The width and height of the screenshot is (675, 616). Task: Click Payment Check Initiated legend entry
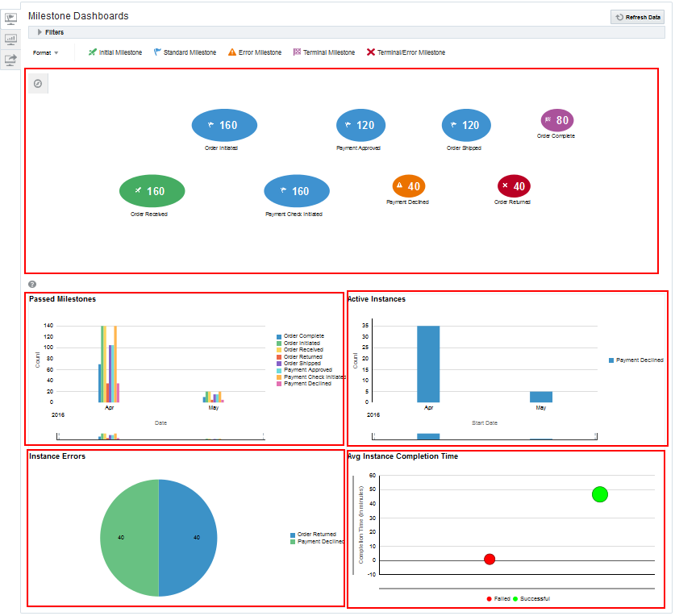coord(310,377)
